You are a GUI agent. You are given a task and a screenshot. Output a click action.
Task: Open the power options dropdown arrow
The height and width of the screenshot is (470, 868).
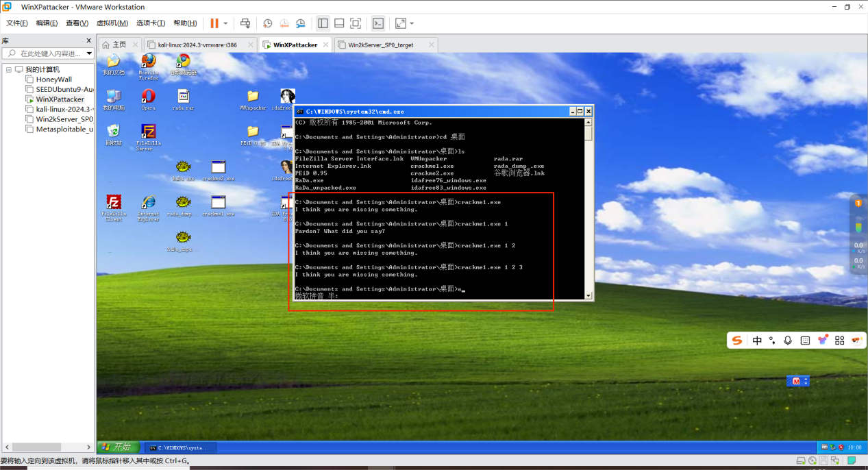pyautogui.click(x=225, y=23)
